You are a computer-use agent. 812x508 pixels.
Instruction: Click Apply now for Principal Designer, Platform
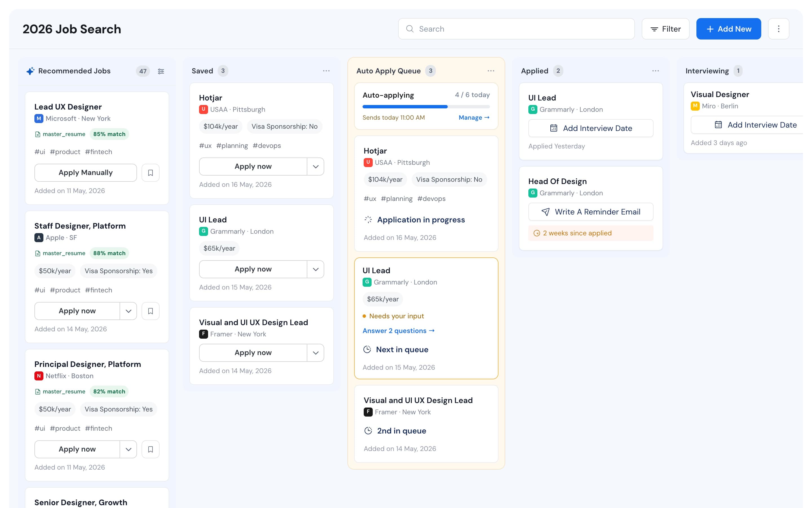point(77,449)
